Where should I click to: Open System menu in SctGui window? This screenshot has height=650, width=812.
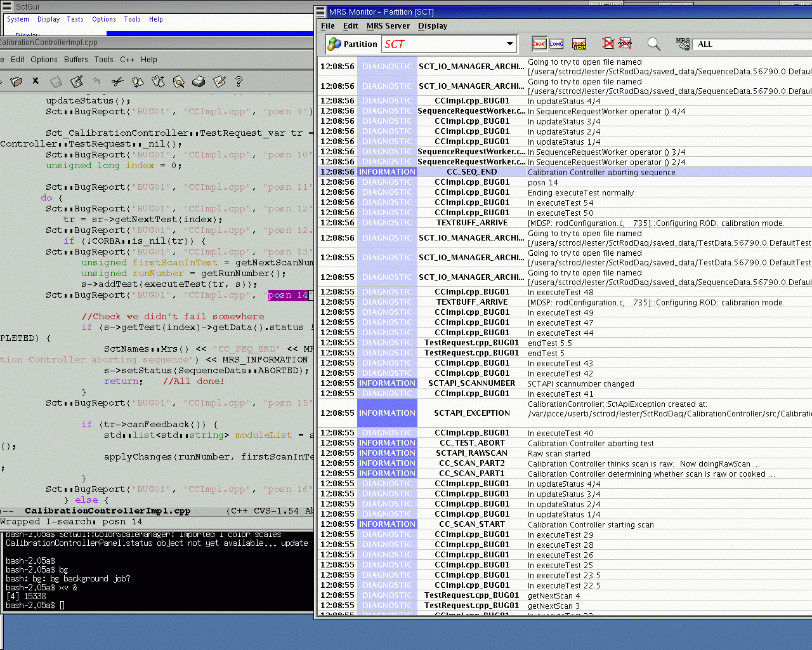tap(18, 19)
